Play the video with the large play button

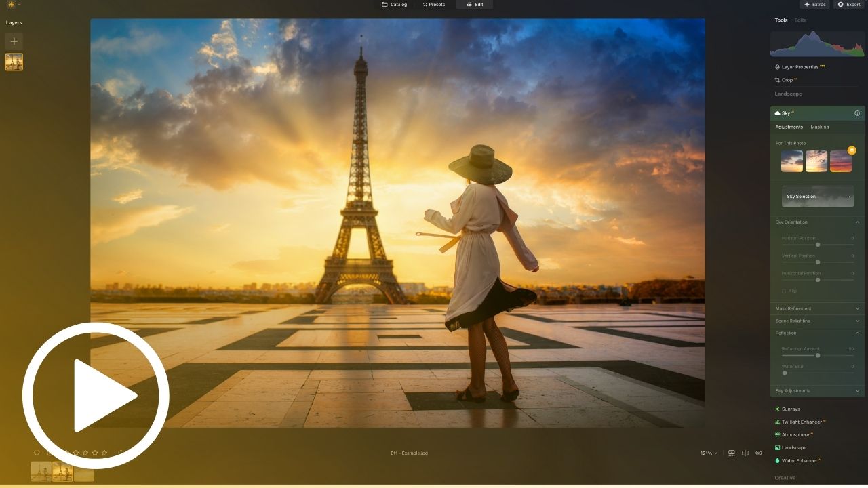[96, 396]
